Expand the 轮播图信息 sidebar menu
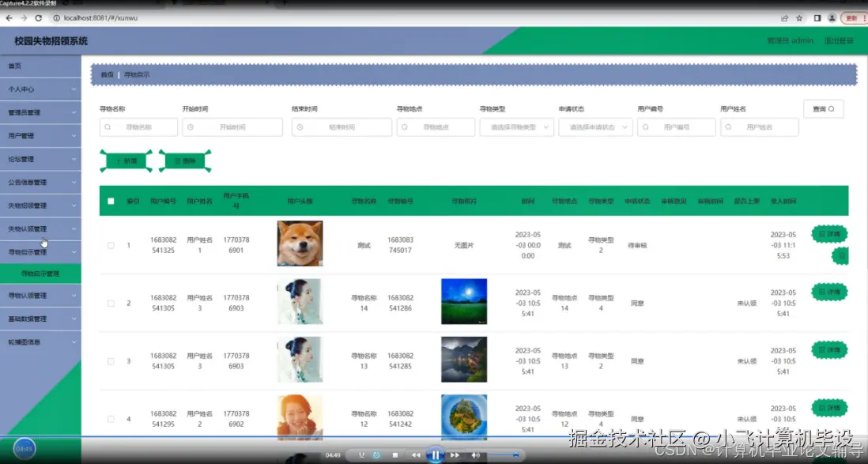Viewport: 868px width, 464px height. [40, 342]
